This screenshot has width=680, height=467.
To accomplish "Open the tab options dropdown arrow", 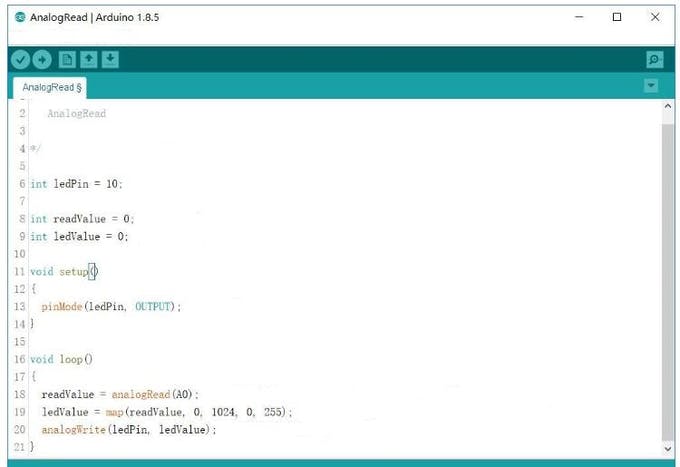I will [x=651, y=85].
